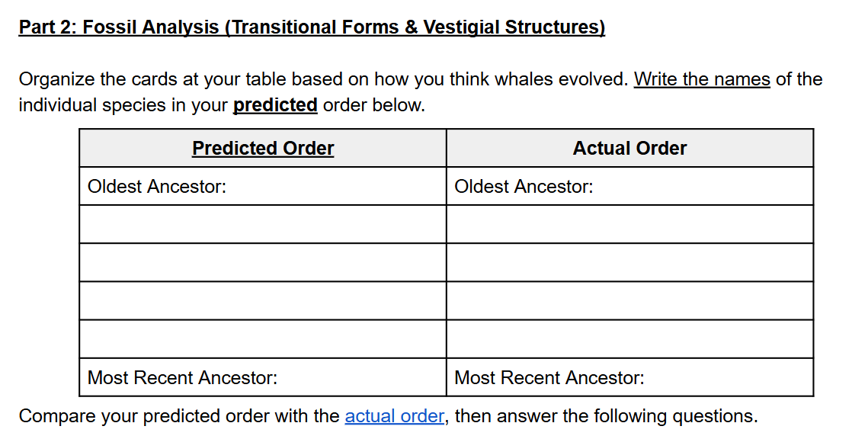868x439 pixels.
Task: Click the bold underlined word 'predicted'
Action: (275, 104)
